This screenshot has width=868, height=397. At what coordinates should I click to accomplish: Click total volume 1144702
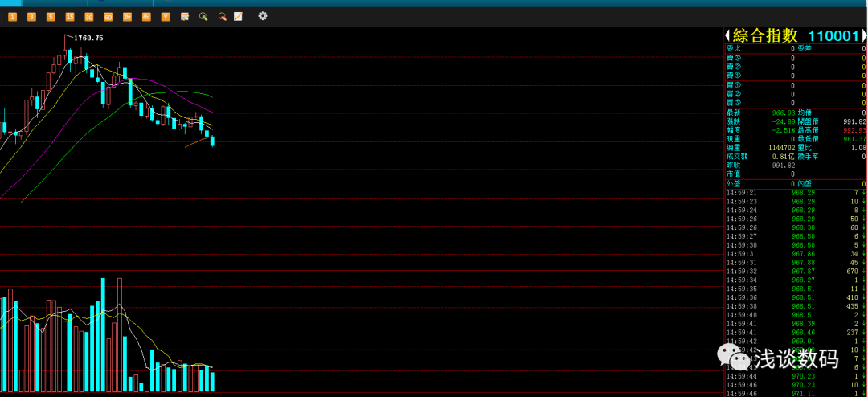(780, 148)
